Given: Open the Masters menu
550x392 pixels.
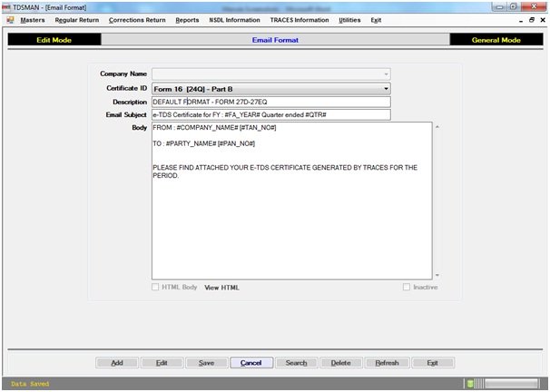Looking at the screenshot, I should click(x=33, y=20).
